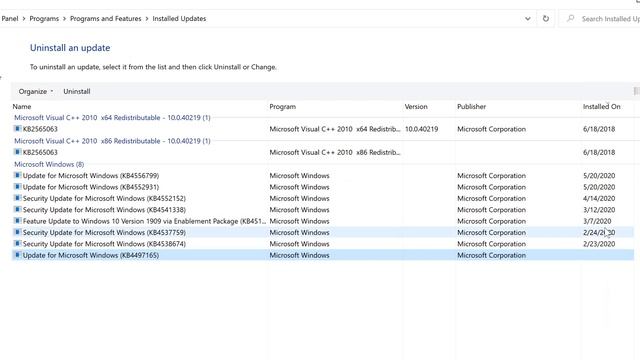This screenshot has width=640, height=360.
Task: Select Security Update for Microsoft Windows (KB4537759)
Action: pyautogui.click(x=104, y=232)
